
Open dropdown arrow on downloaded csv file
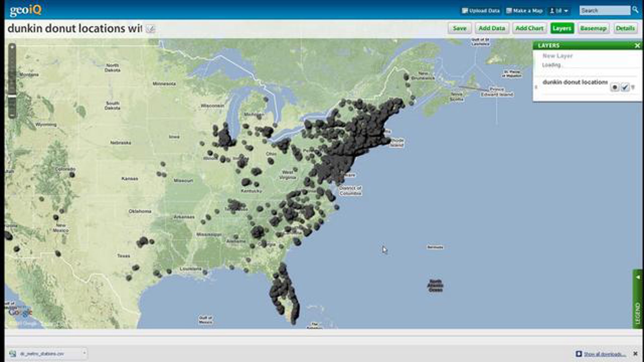pyautogui.click(x=84, y=353)
